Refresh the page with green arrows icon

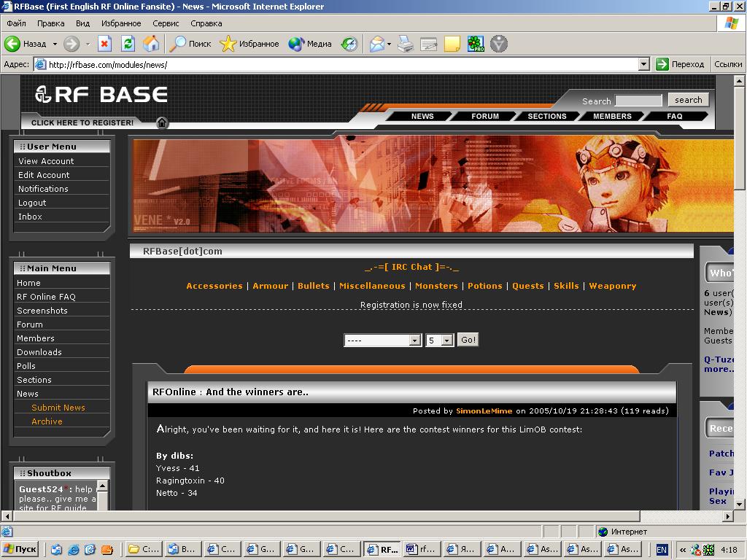[128, 44]
